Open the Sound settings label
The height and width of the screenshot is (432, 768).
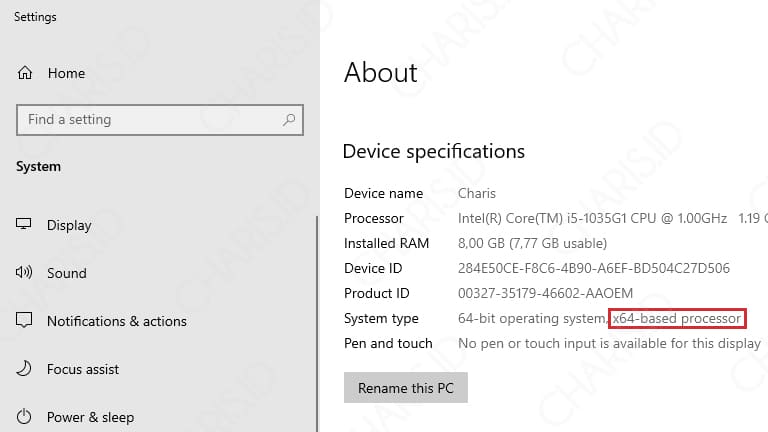(67, 273)
